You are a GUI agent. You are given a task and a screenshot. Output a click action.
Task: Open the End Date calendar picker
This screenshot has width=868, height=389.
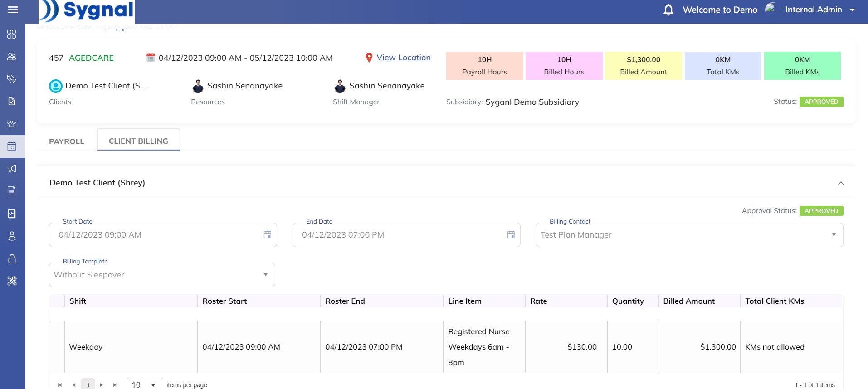pyautogui.click(x=511, y=235)
